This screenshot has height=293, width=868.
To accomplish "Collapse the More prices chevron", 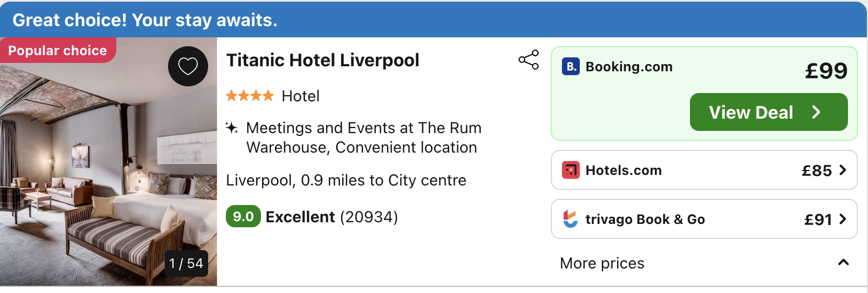I will click(844, 262).
